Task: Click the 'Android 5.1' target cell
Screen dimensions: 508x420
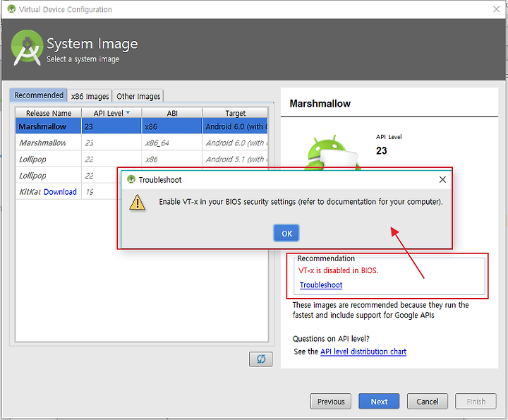Action: [235, 159]
